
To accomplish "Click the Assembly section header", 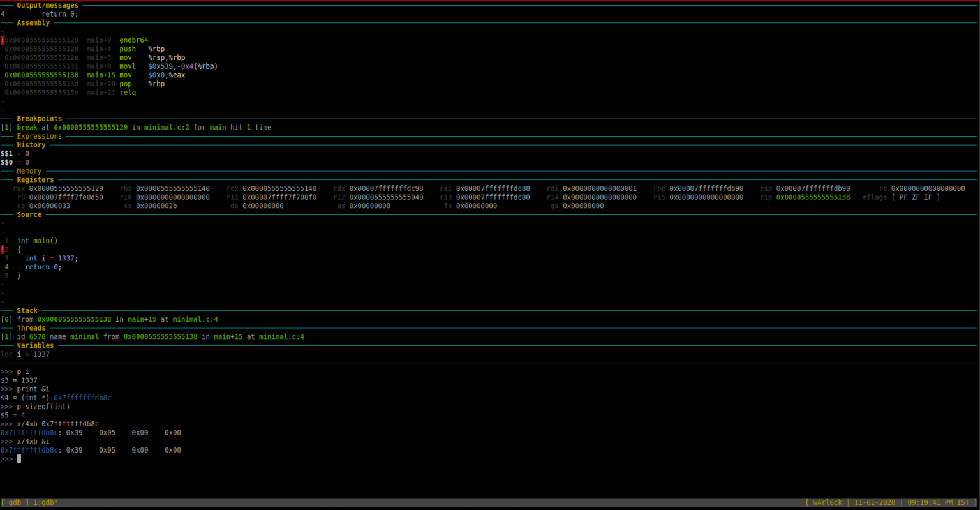I will coord(33,22).
